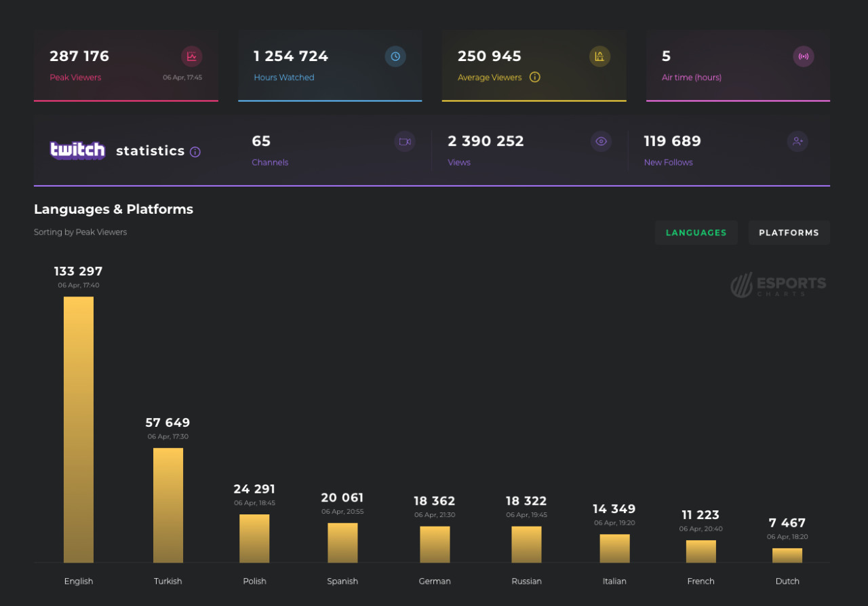
Task: Click the Esports Charts watermark logo
Action: tap(778, 285)
